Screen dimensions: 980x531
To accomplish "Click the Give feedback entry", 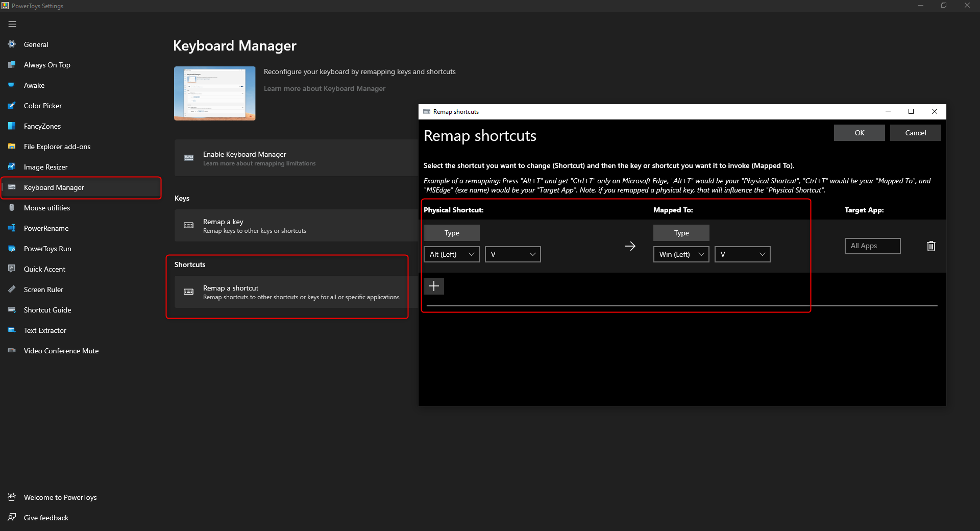I will [x=81, y=518].
